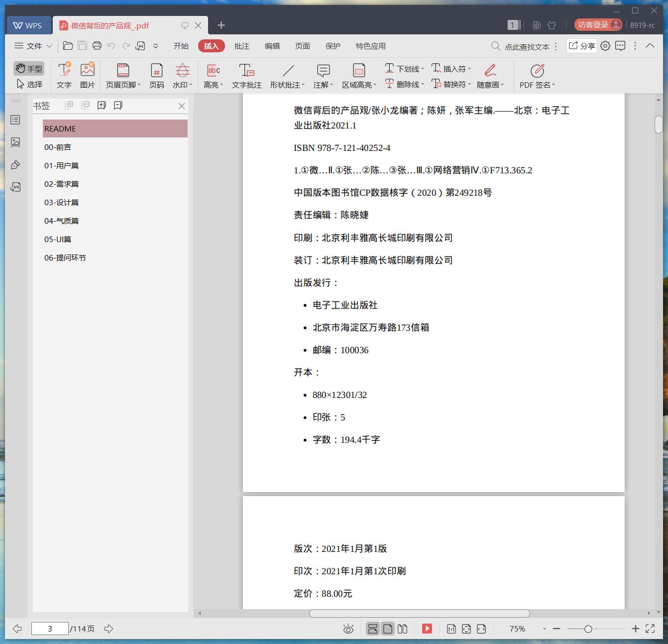Open header and footer (页眉页脚) menu
This screenshot has width=668, height=644.
pos(123,76)
